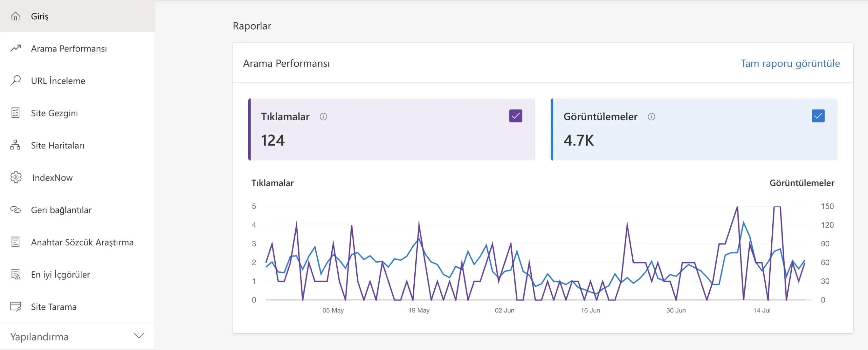This screenshot has width=868, height=350.
Task: Click the Anahtar Sözcük Araştırma document icon
Action: point(16,242)
